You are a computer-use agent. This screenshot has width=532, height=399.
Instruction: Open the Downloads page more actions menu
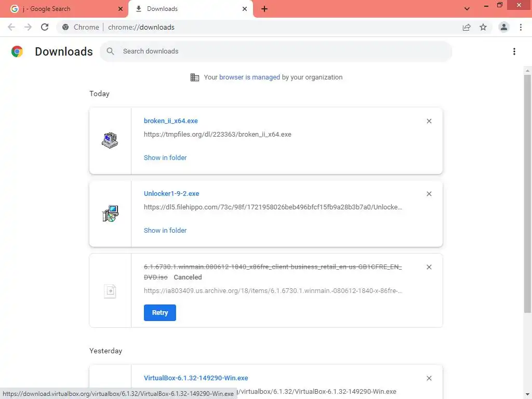[x=514, y=51]
